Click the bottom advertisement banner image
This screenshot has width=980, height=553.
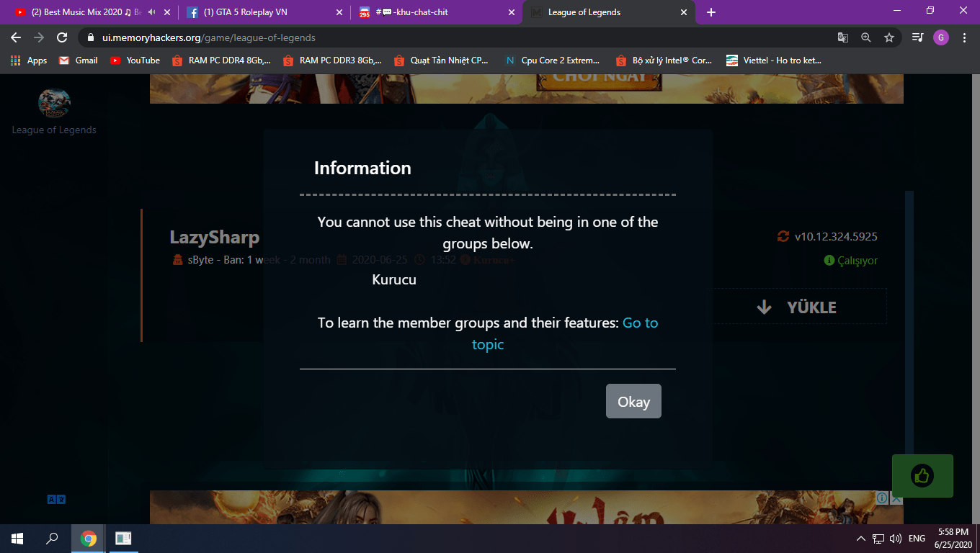(526, 508)
